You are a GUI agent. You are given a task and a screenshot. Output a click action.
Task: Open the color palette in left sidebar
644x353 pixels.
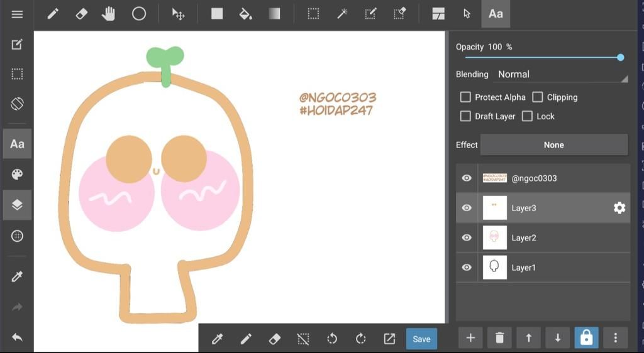17,175
